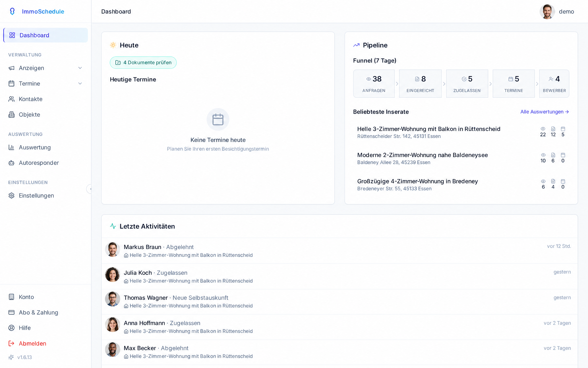Viewport: 588px width, 368px height.
Task: Click the Anzeigen megaphone icon
Action: (11, 68)
